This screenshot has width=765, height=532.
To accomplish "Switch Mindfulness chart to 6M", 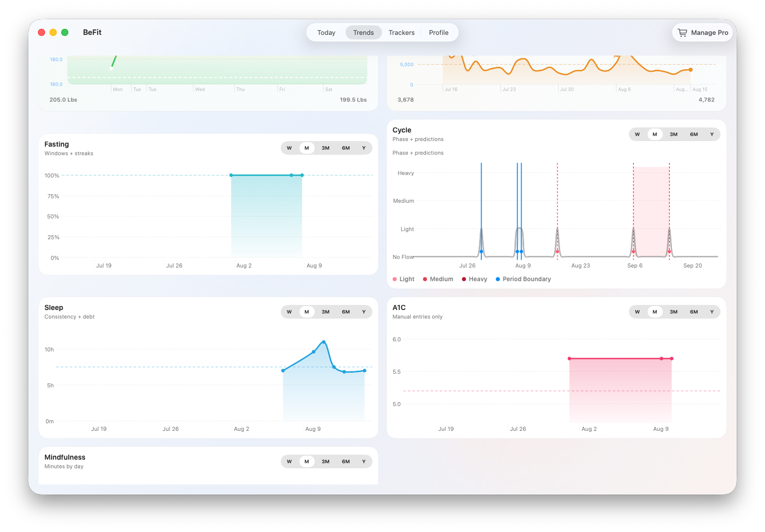I will click(x=346, y=462).
